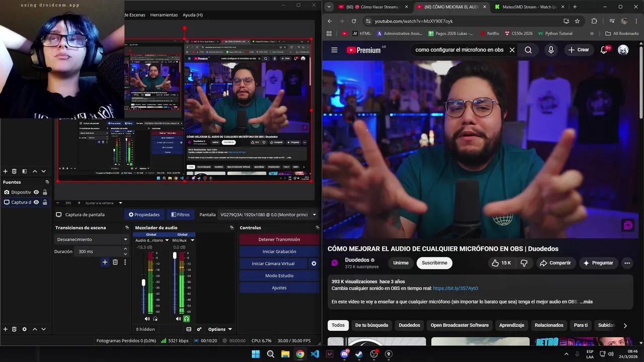This screenshot has height=362, width=644.
Task: Select the 'Duodedos' filter chip
Action: [x=410, y=325]
